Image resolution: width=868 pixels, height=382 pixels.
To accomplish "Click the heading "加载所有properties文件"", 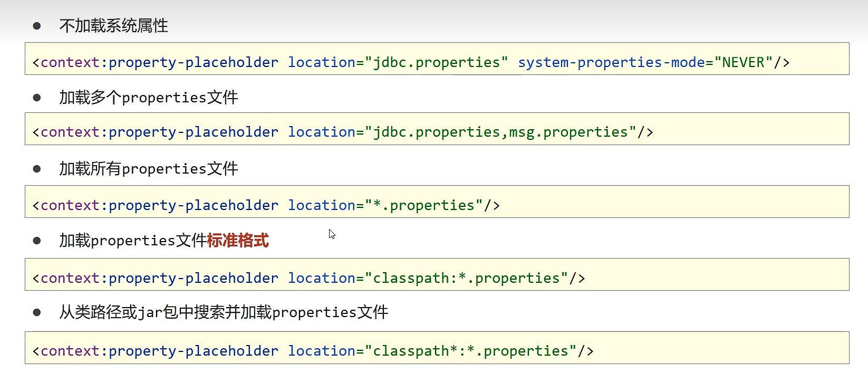I will click(x=149, y=169).
